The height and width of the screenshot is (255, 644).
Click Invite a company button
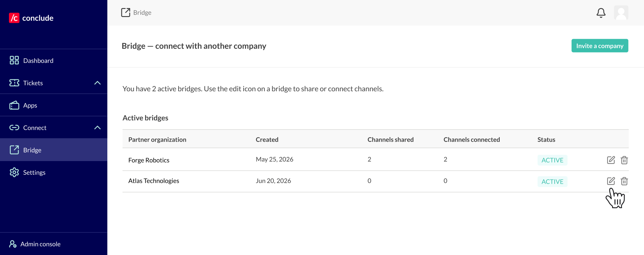[x=600, y=46]
